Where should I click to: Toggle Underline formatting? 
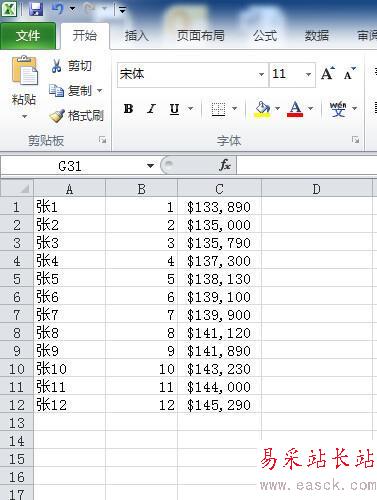click(174, 109)
